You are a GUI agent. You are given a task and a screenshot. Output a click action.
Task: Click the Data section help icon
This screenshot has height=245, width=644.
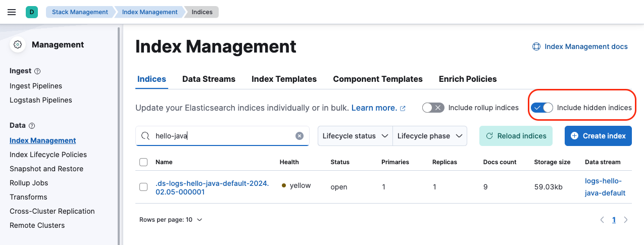(x=32, y=126)
